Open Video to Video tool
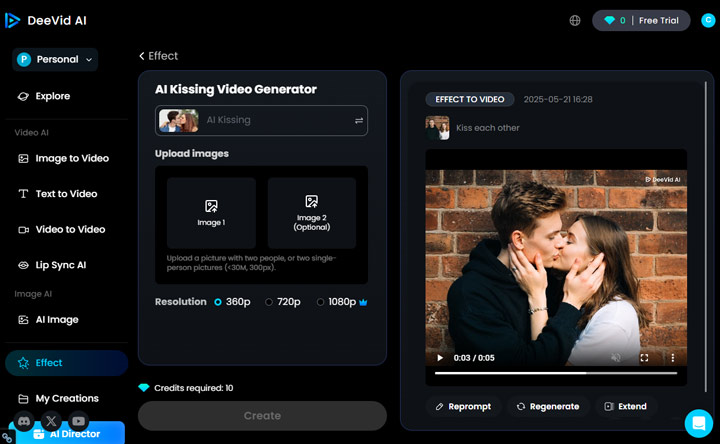720x444 pixels. coord(62,230)
